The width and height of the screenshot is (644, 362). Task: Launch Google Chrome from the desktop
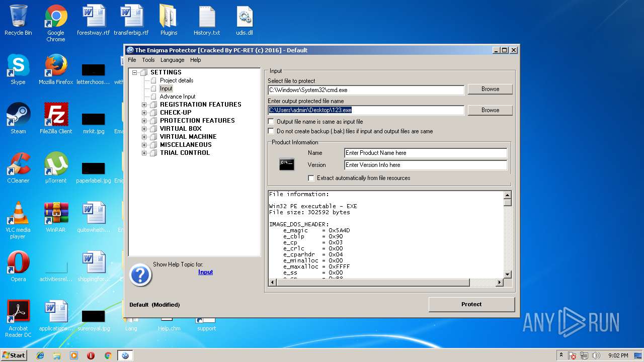[56, 23]
